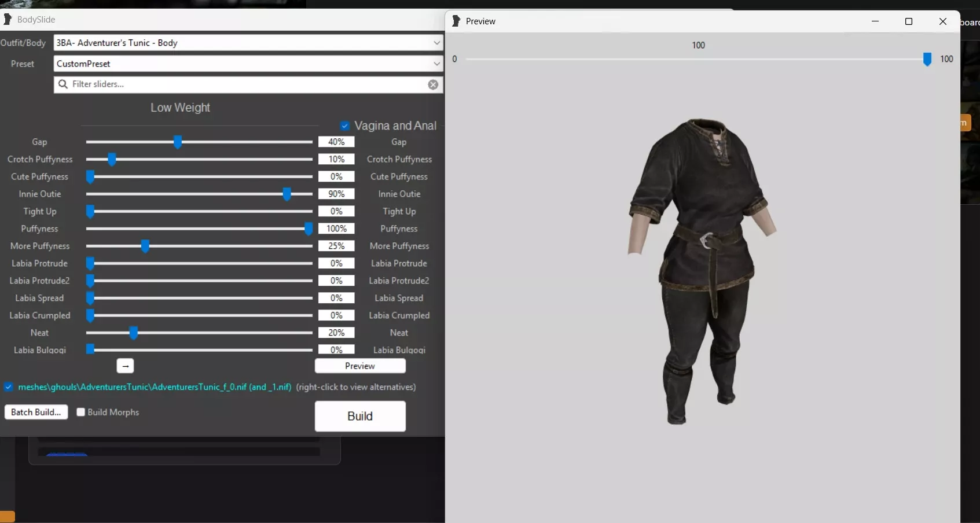Screen dimensions: 980x523
Task: Minimize the Preview window
Action: pyautogui.click(x=875, y=21)
